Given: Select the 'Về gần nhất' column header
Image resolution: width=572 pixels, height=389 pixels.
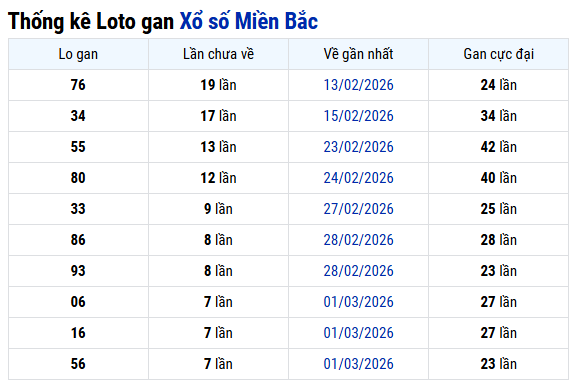Looking at the screenshot, I should coord(358,54).
